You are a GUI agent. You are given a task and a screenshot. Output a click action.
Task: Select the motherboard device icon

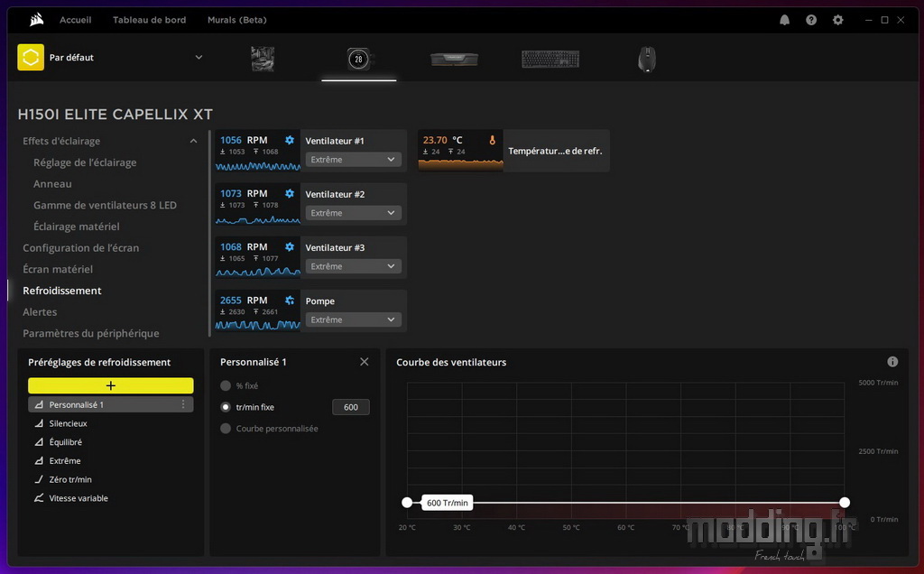[263, 59]
